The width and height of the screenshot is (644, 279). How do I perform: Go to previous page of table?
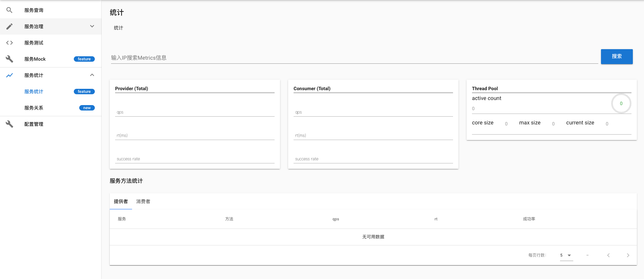[608, 255]
